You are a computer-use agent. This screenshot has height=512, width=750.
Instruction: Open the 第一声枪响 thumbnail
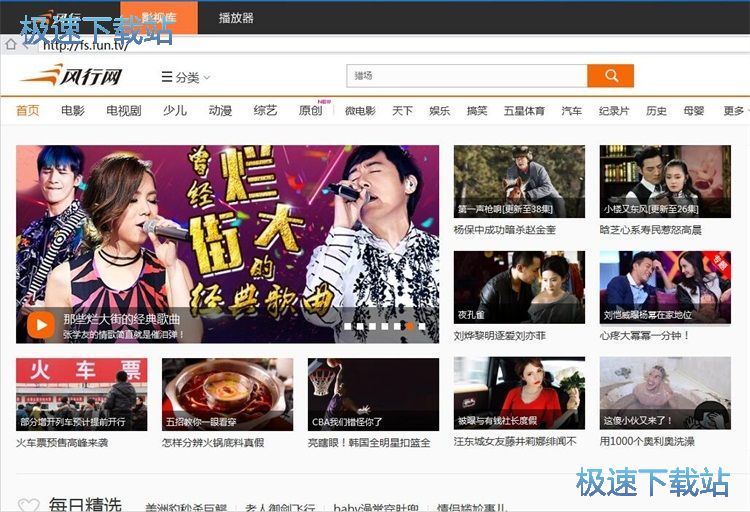click(519, 181)
